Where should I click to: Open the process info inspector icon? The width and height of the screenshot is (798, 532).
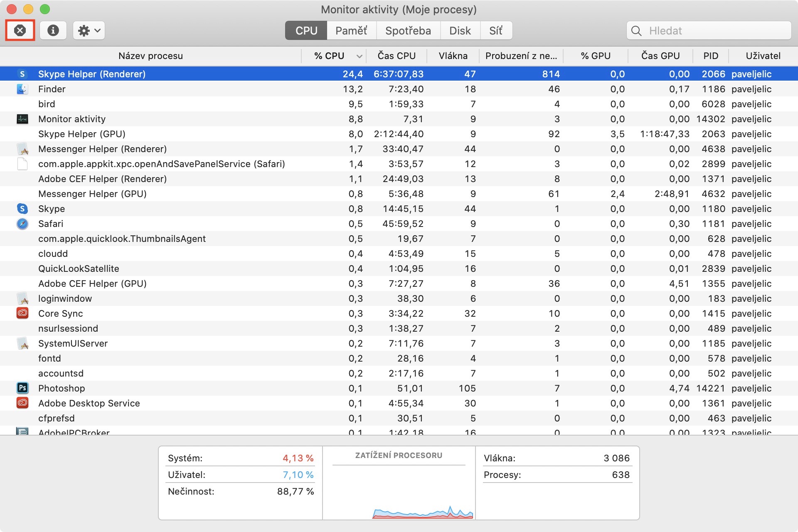click(53, 30)
